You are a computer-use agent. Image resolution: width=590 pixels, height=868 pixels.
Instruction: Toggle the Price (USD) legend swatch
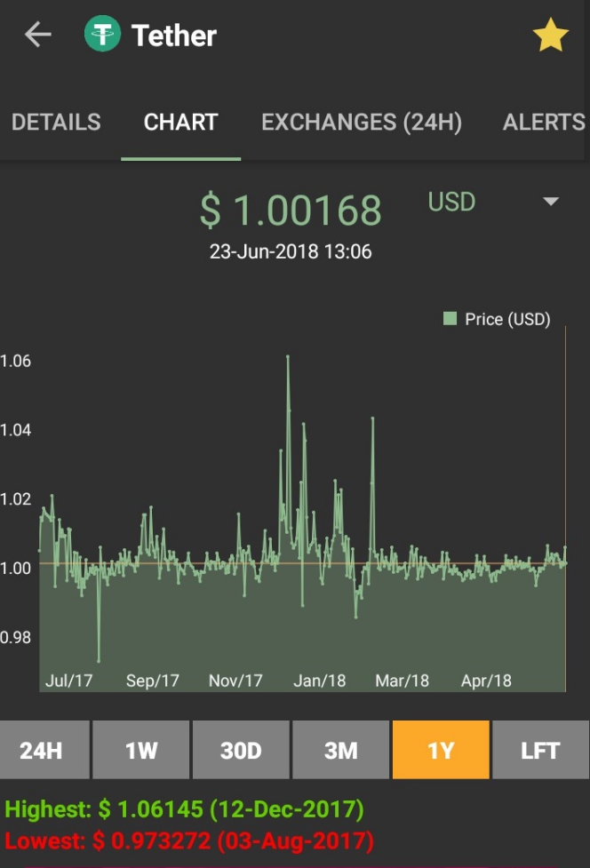(450, 319)
